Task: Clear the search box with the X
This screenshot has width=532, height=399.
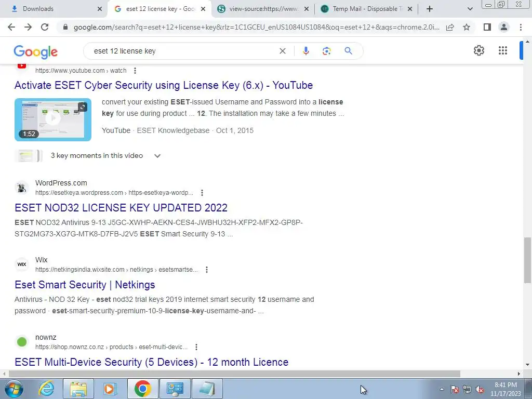Action: pos(282,51)
